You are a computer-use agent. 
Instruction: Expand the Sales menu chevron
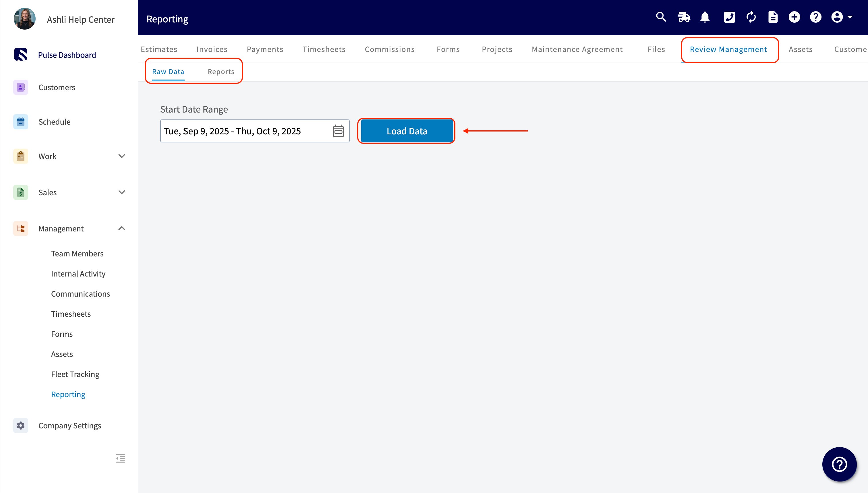(122, 192)
